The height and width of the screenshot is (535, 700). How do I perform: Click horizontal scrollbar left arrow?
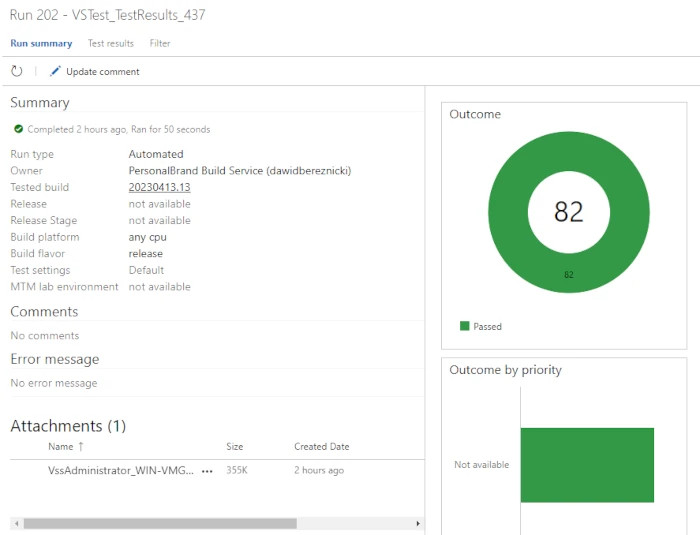(17, 523)
